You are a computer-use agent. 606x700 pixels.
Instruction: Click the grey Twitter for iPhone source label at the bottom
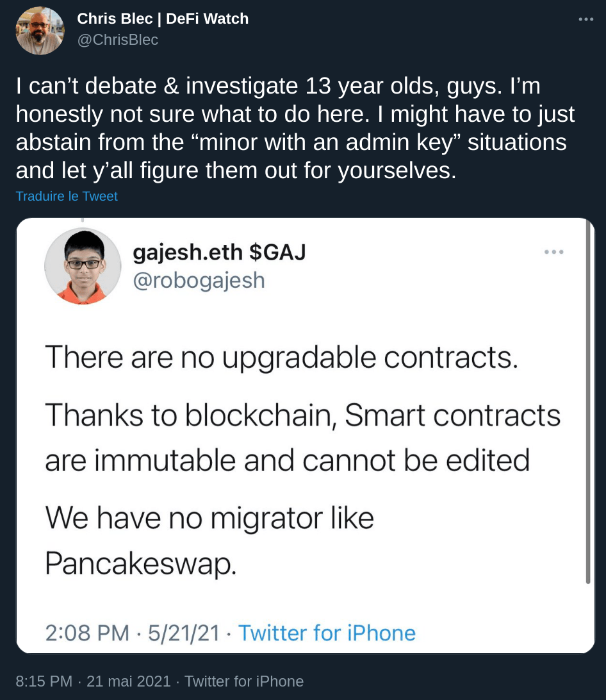(x=244, y=681)
